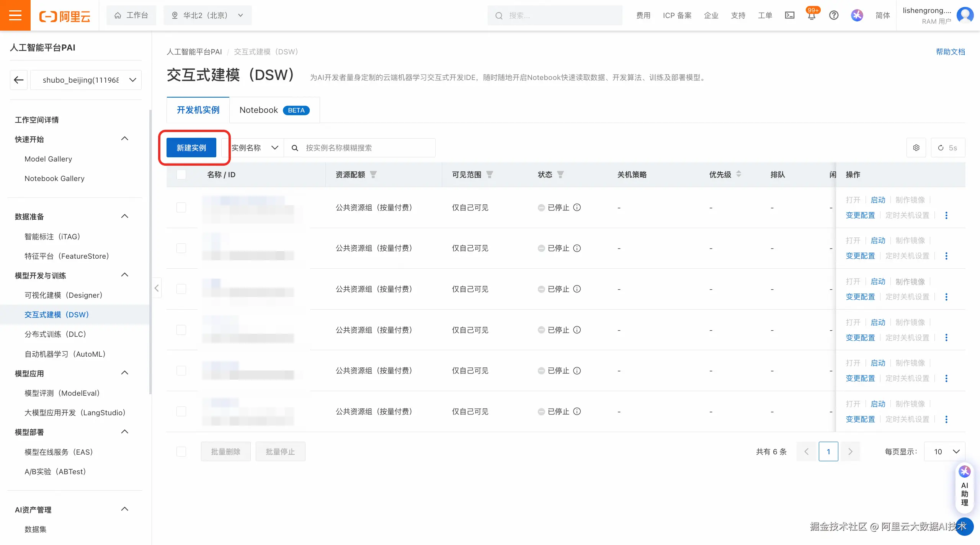
Task: Open 工单 top menu
Action: (x=765, y=15)
